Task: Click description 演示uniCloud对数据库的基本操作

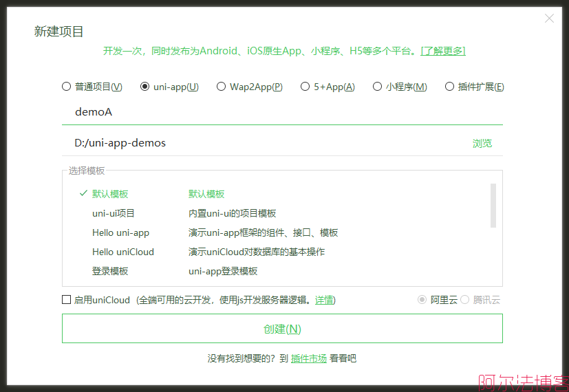Action: pyautogui.click(x=257, y=252)
